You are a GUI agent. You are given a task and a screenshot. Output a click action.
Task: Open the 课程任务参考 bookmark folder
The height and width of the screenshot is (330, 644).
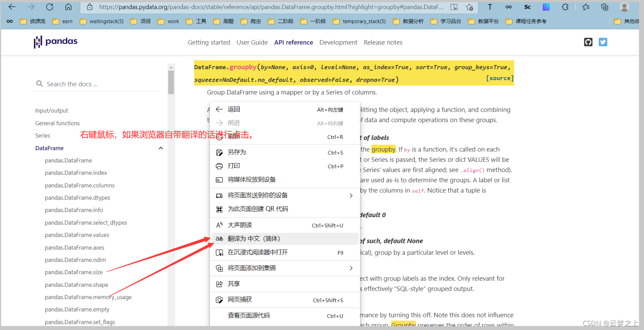pos(526,21)
